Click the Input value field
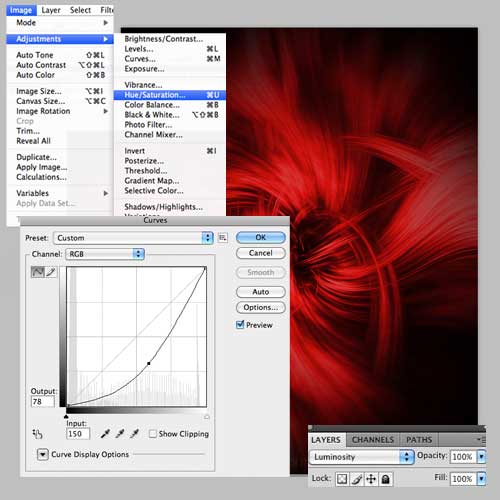 click(x=78, y=434)
